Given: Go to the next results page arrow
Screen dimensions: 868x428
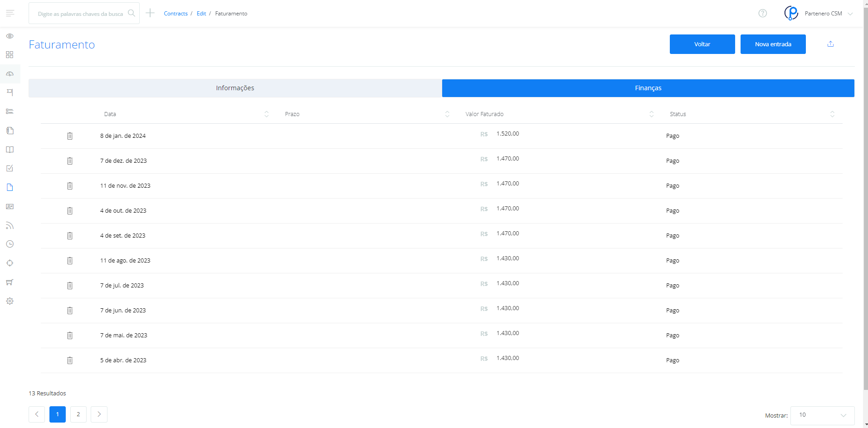Looking at the screenshot, I should tap(99, 414).
